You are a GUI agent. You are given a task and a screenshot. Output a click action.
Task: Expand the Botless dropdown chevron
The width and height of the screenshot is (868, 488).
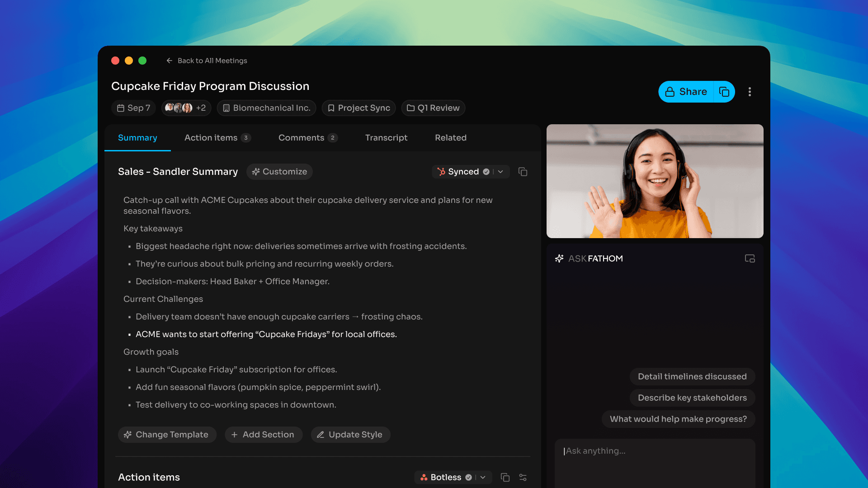(483, 477)
